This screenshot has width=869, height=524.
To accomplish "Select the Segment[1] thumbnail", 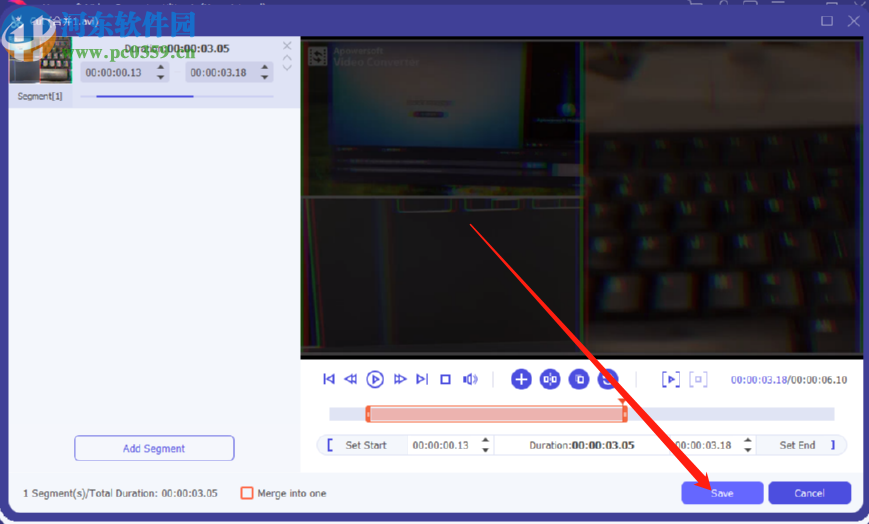I will click(x=40, y=60).
